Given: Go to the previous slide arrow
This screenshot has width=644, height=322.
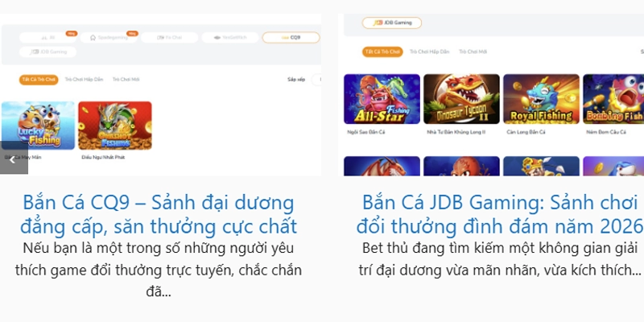Looking at the screenshot, I should 14,159.
